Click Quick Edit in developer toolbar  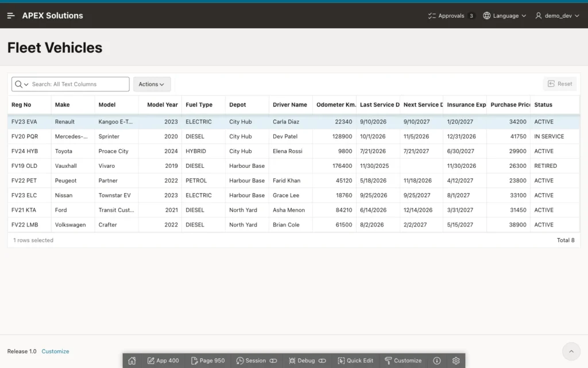point(355,361)
